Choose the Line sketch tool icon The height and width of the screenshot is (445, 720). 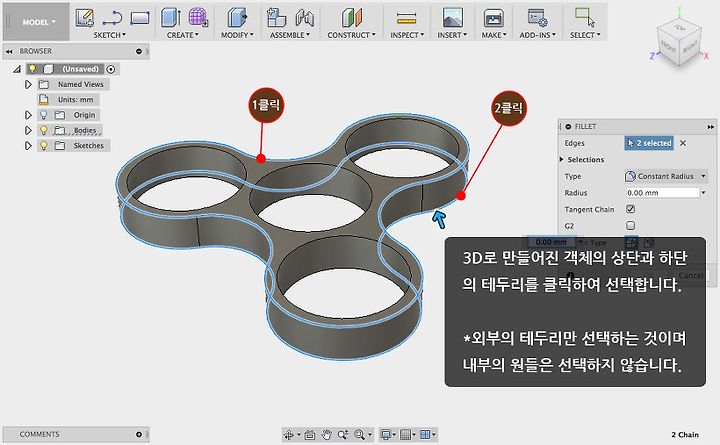coord(112,18)
